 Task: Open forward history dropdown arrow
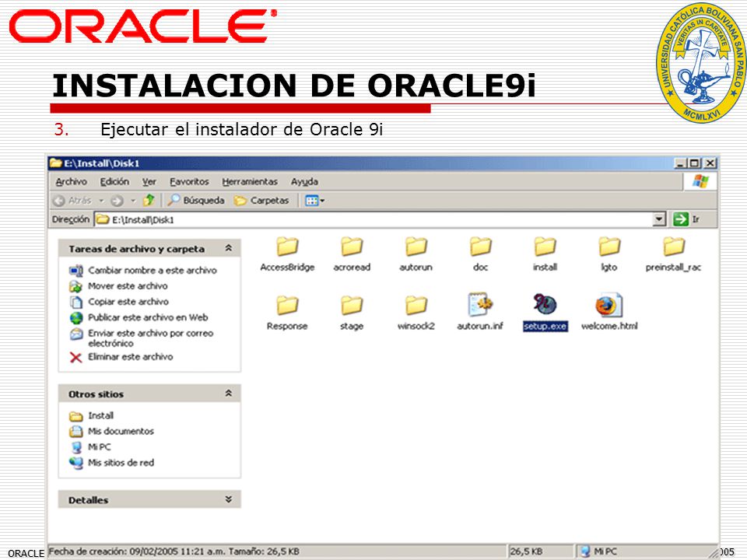133,201
